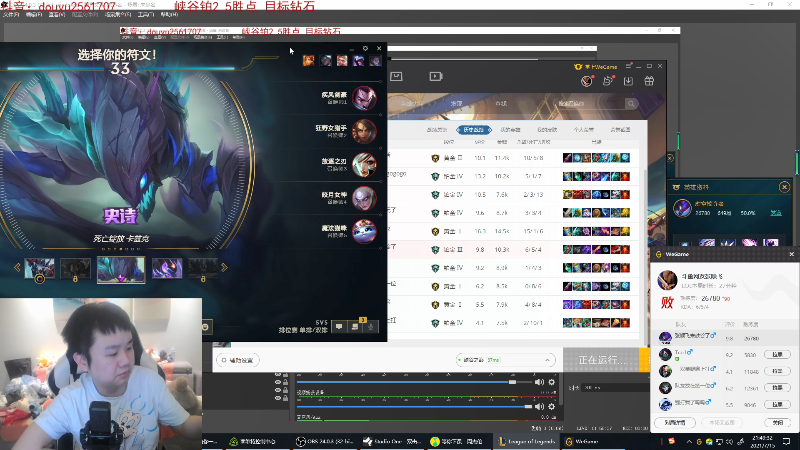
Task: Select the highlighted blue pill tab in WeGame
Action: pos(474,130)
